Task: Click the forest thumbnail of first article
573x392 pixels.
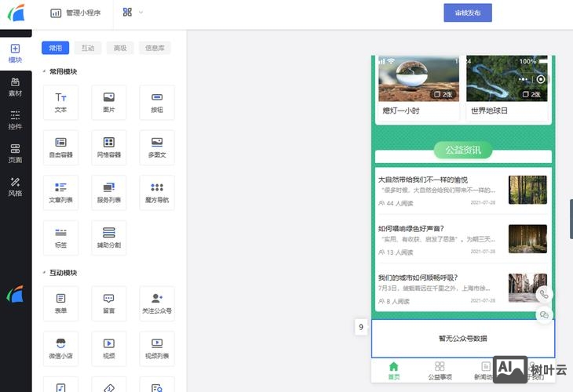Action: pos(527,190)
